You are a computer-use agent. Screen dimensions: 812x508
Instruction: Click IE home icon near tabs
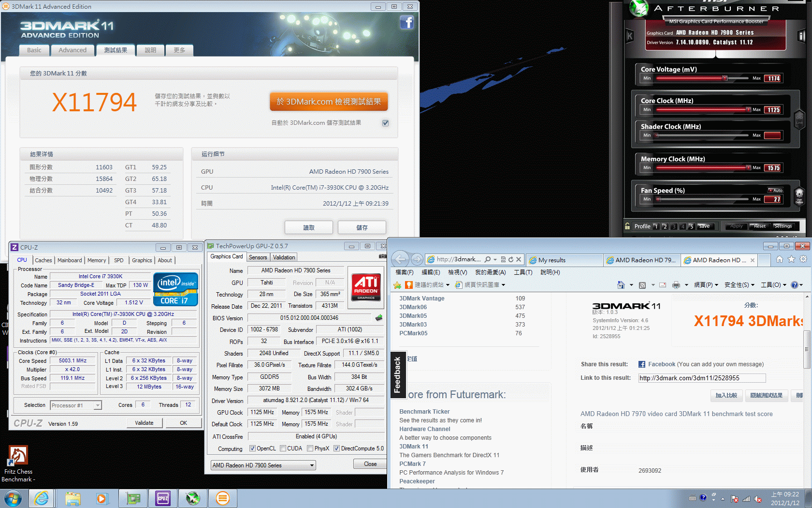(x=780, y=259)
